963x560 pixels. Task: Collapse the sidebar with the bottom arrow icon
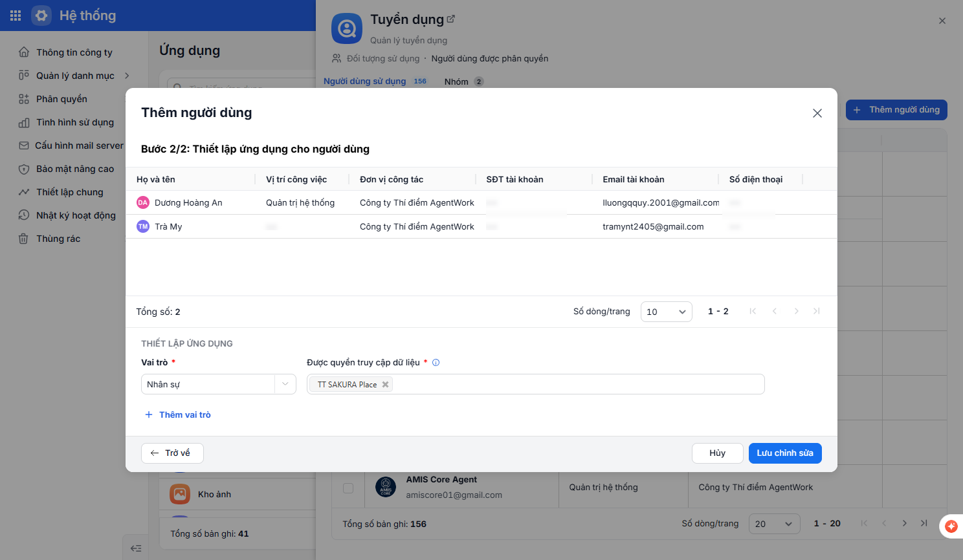click(136, 548)
